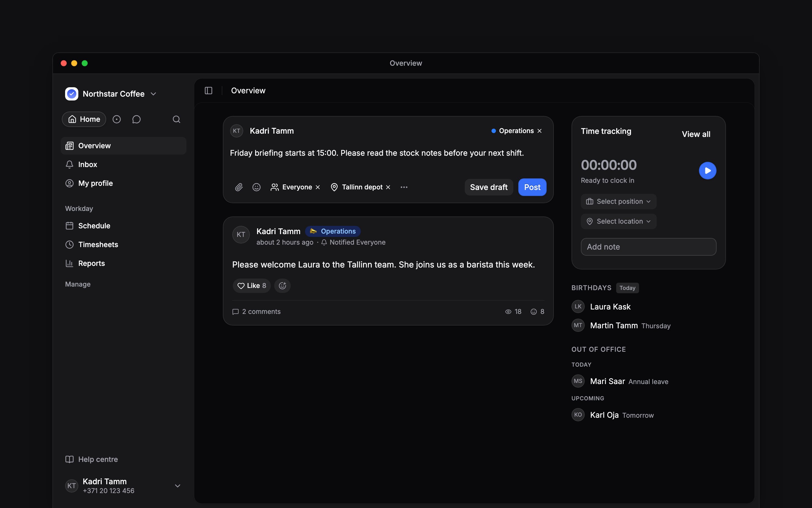Image resolution: width=812 pixels, height=508 pixels.
Task: Remove the Everyone audience chip
Action: coord(318,187)
